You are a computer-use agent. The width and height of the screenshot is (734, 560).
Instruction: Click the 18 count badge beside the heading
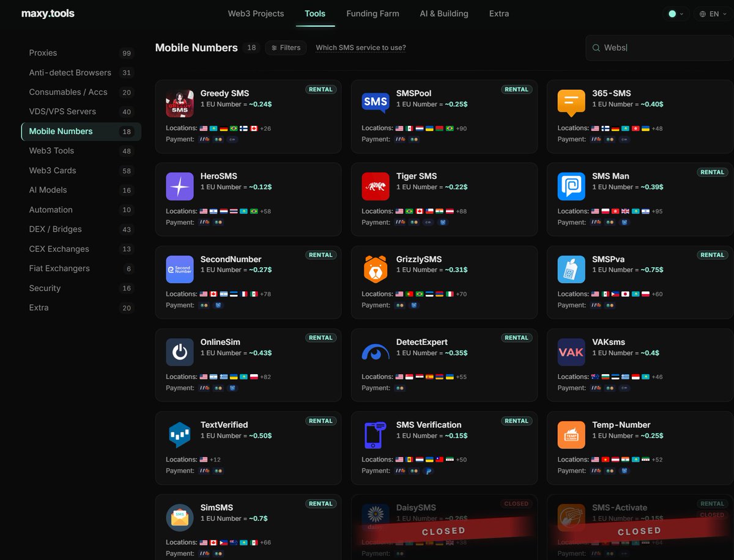(251, 48)
